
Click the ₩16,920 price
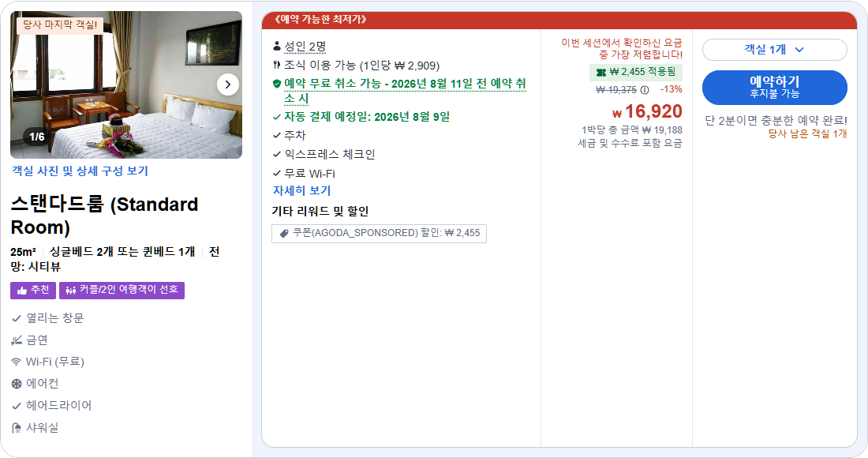click(x=647, y=112)
